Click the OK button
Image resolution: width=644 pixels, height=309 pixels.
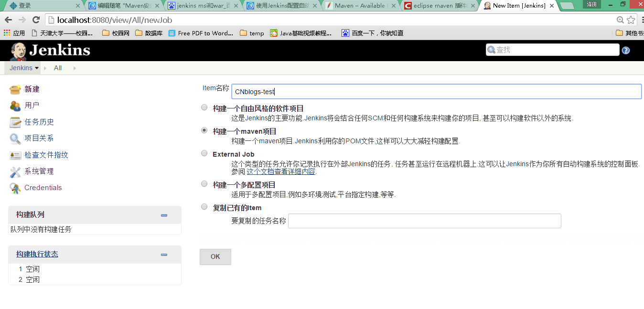click(x=215, y=257)
